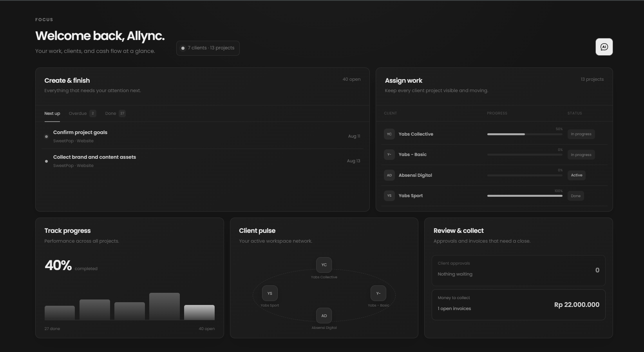Click the YC avatar in the client table

click(389, 134)
